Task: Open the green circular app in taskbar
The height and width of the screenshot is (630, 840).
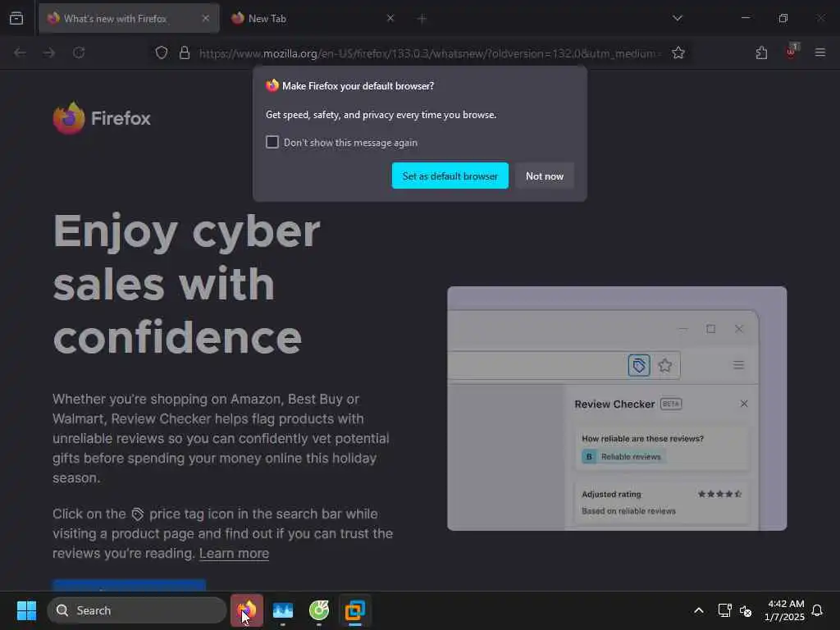Action: coord(319,610)
